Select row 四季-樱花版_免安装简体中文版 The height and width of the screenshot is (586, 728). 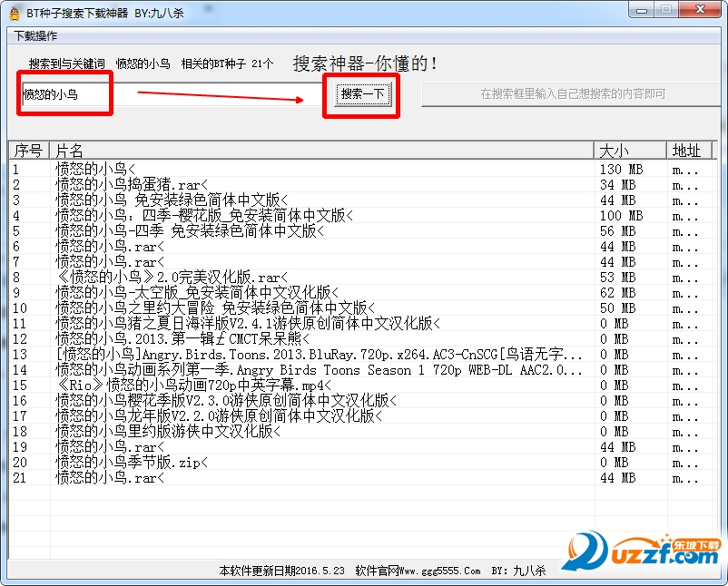360,215
